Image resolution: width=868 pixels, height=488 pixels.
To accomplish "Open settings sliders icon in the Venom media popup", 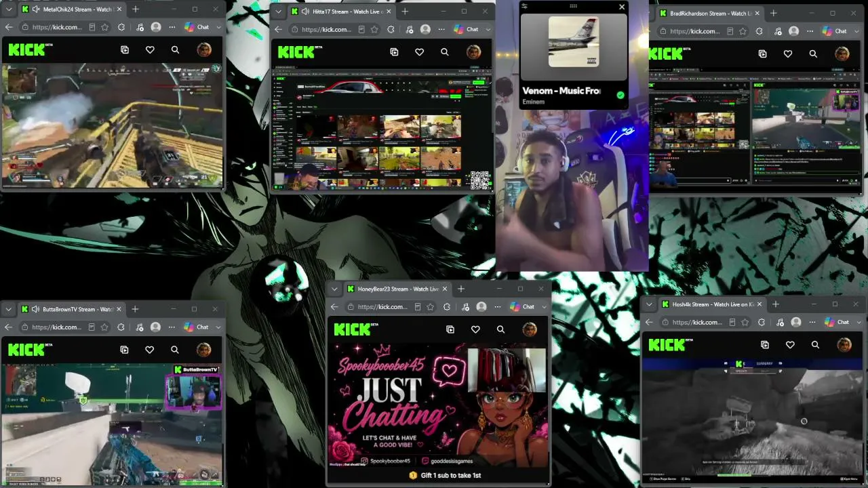I will tap(524, 7).
